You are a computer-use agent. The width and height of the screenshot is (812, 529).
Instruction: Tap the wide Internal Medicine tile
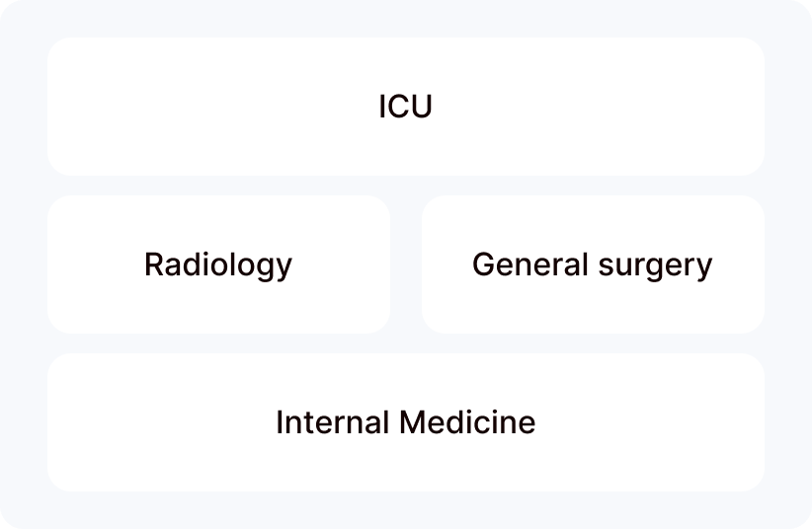coord(405,422)
